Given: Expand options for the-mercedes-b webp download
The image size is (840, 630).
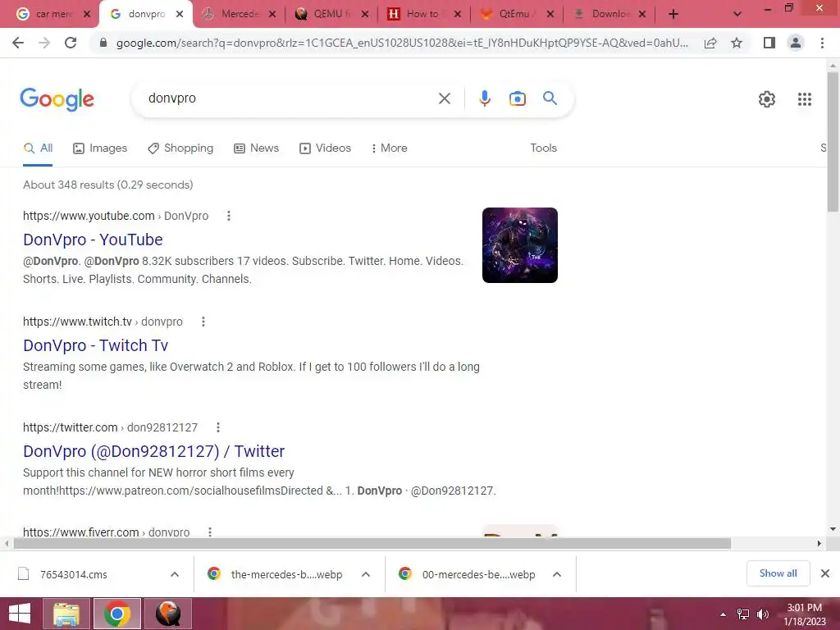Looking at the screenshot, I should (366, 574).
